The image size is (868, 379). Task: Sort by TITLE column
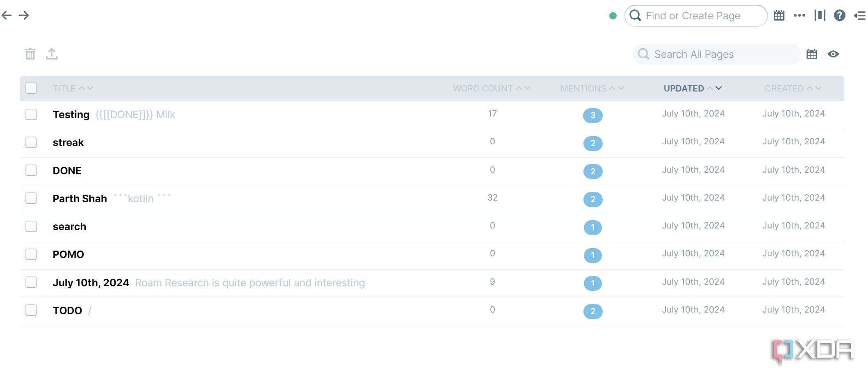(64, 88)
